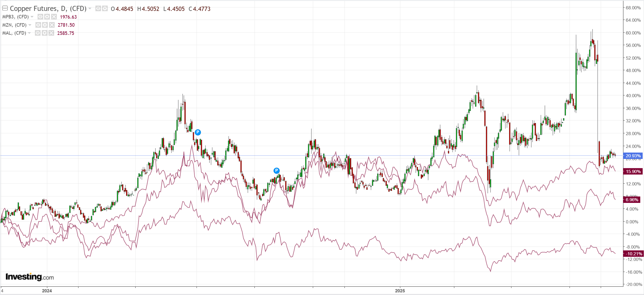Image resolution: width=644 pixels, height=295 pixels.
Task: Hide the MZN series with eye icon
Action: pos(38,25)
